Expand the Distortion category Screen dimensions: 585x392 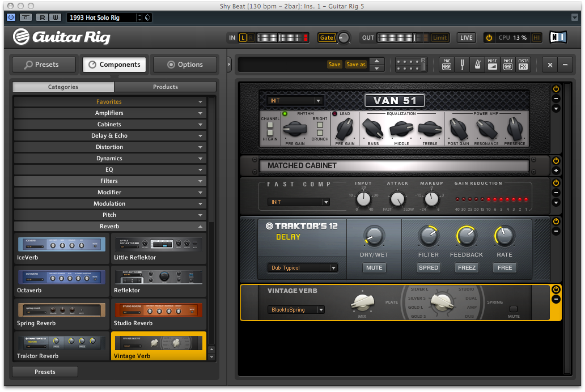[109, 147]
